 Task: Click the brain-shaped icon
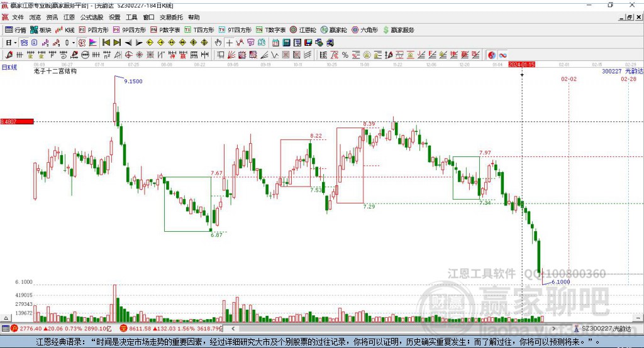click(262, 43)
